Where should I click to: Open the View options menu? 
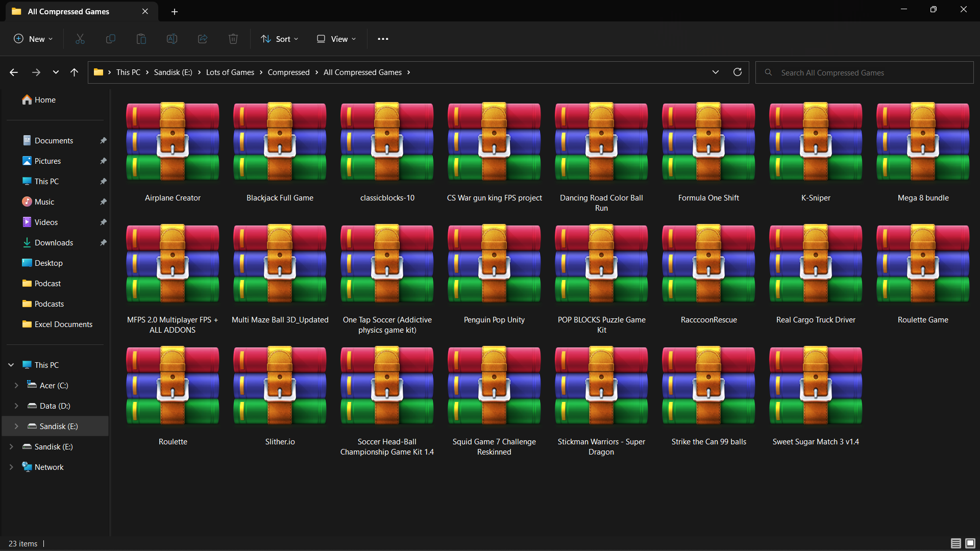336,39
